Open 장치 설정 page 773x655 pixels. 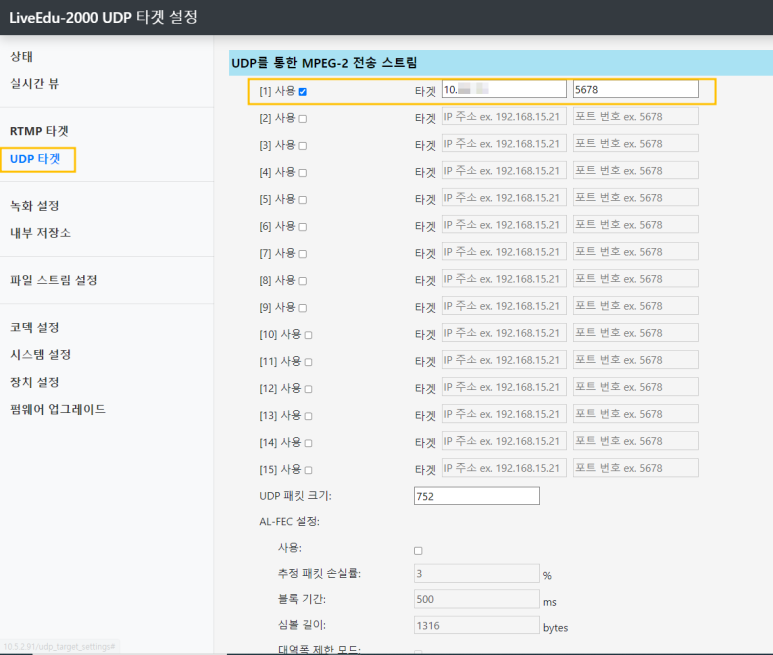pos(35,382)
